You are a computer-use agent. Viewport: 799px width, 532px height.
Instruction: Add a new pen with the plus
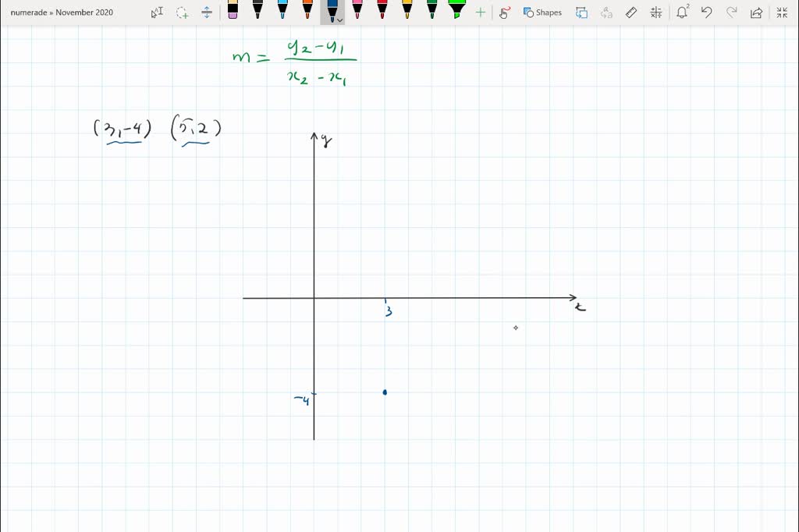[481, 12]
